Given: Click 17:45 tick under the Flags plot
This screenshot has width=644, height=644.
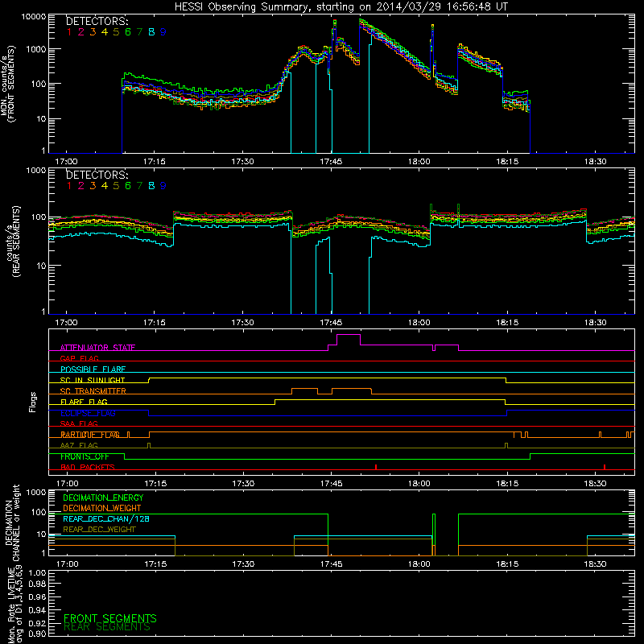Looking at the screenshot, I should coord(331,484).
